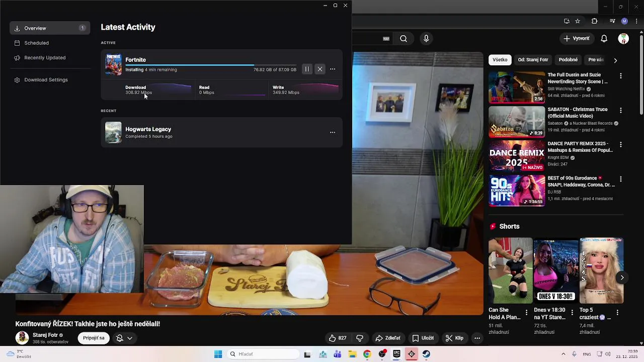Open options for Can She Hold short
Image resolution: width=644 pixels, height=362 pixels.
point(526,312)
